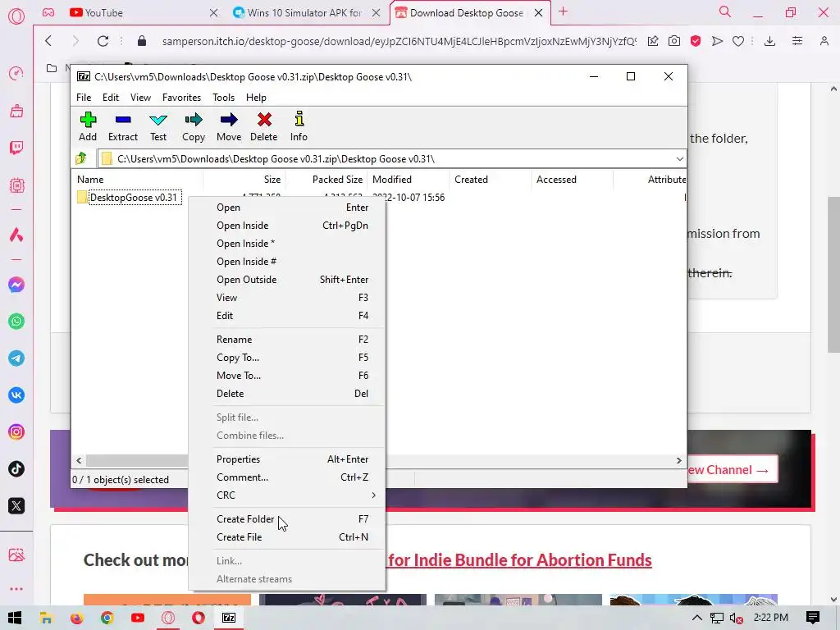The width and height of the screenshot is (840, 630).
Task: Open the Help menu
Action: (x=256, y=98)
